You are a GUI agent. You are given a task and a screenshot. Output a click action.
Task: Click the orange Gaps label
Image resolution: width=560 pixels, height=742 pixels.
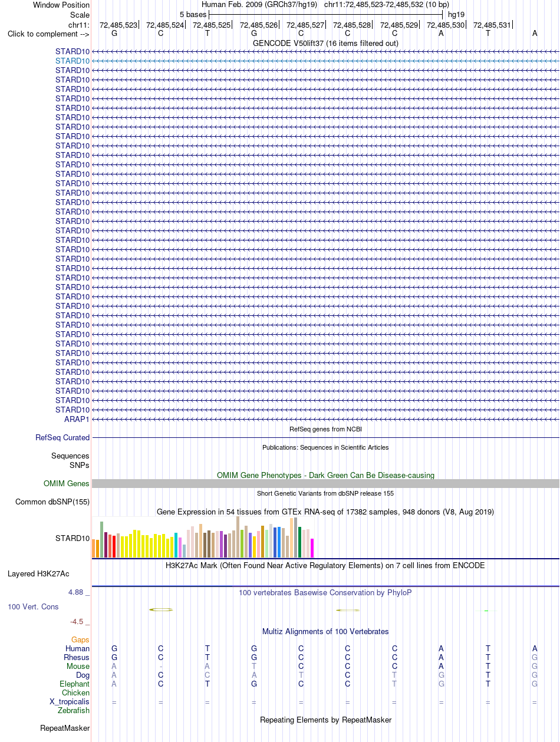coord(80,639)
